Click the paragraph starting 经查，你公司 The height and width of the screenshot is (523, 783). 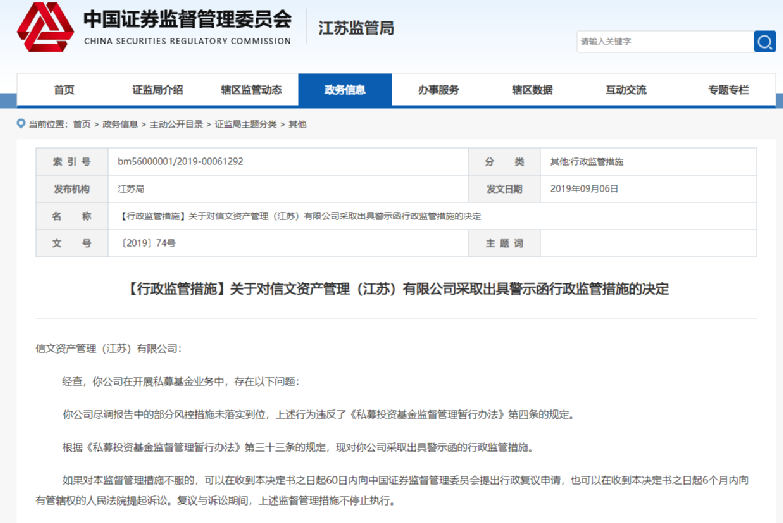click(181, 382)
